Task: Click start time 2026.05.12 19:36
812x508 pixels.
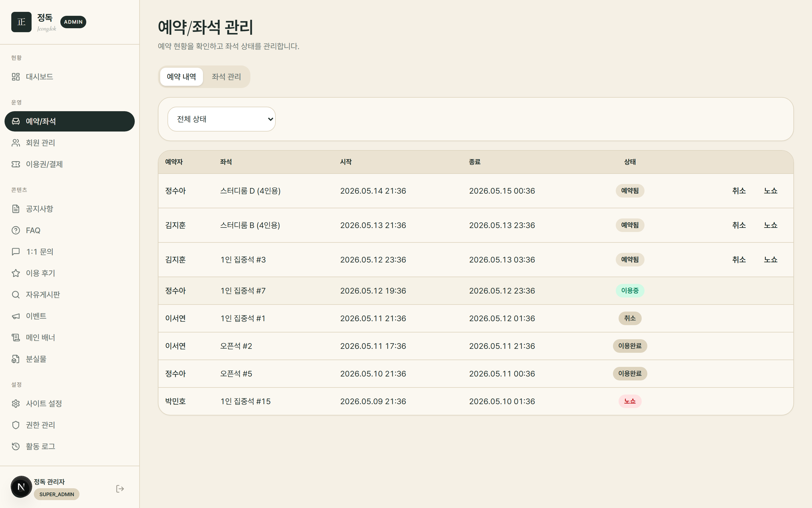Action: click(x=373, y=291)
